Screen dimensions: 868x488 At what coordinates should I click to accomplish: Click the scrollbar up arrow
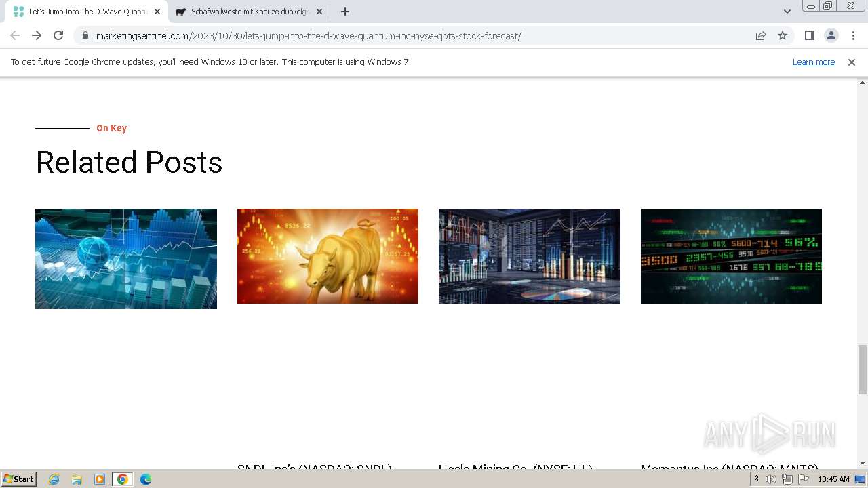tap(863, 81)
